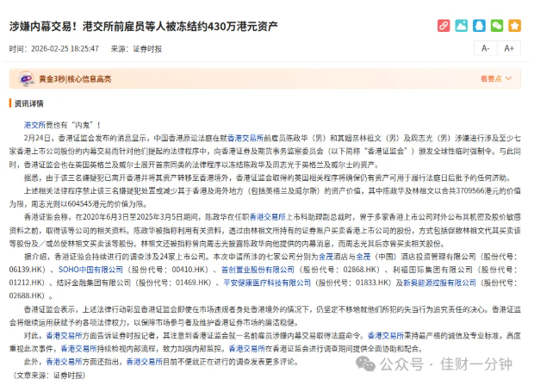
Task: Add to favorites with the orange star icon
Action: click(x=514, y=26)
